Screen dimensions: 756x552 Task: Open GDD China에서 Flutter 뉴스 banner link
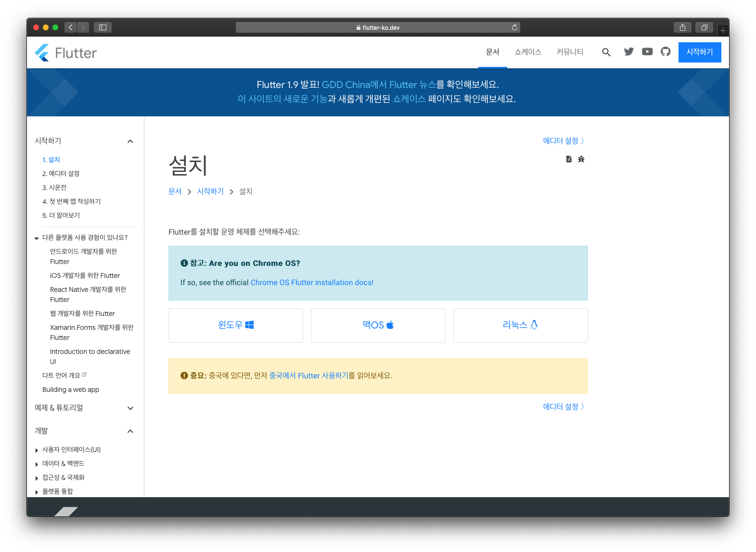click(x=379, y=85)
